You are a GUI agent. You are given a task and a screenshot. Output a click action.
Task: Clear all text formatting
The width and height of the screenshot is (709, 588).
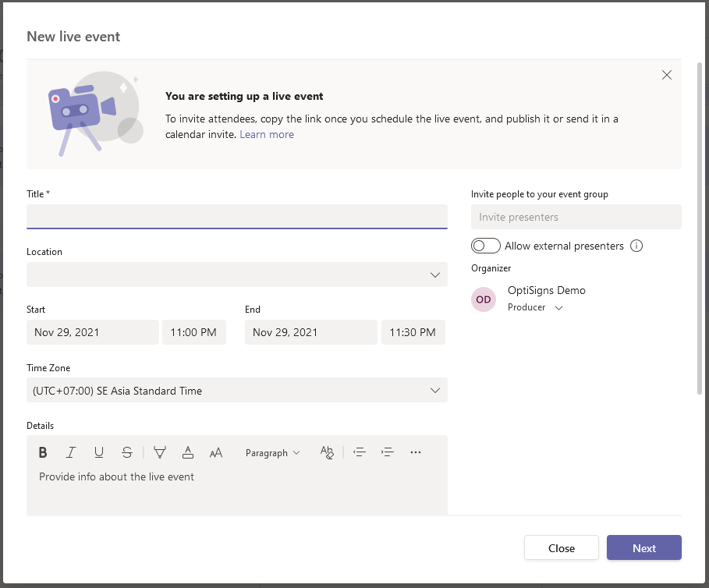327,452
